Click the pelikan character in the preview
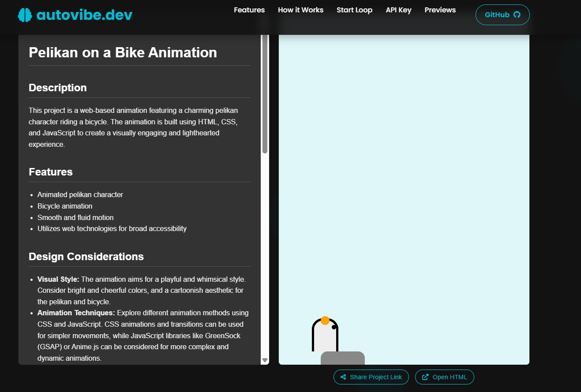 coord(325,334)
